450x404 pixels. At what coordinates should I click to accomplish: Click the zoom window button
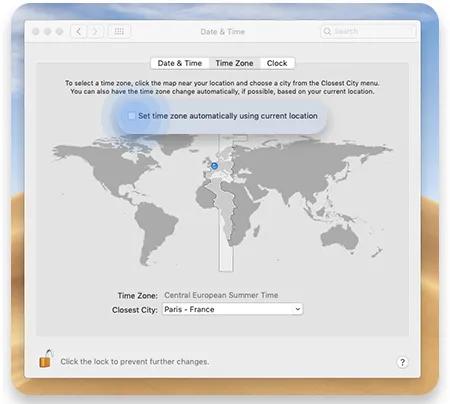point(60,32)
